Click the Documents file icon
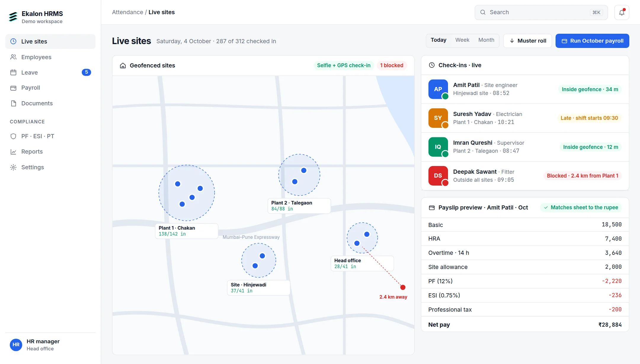The image size is (640, 364). pyautogui.click(x=13, y=103)
